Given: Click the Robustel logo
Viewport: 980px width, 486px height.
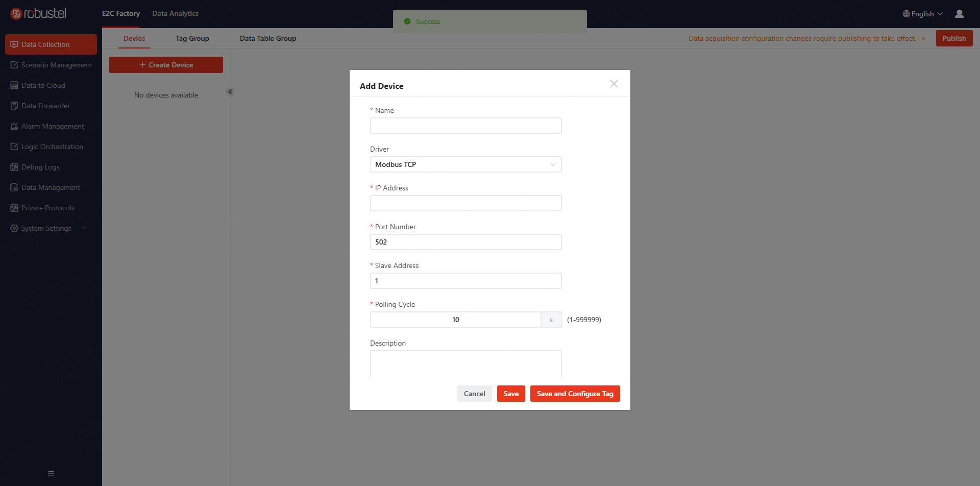Looking at the screenshot, I should 38,14.
